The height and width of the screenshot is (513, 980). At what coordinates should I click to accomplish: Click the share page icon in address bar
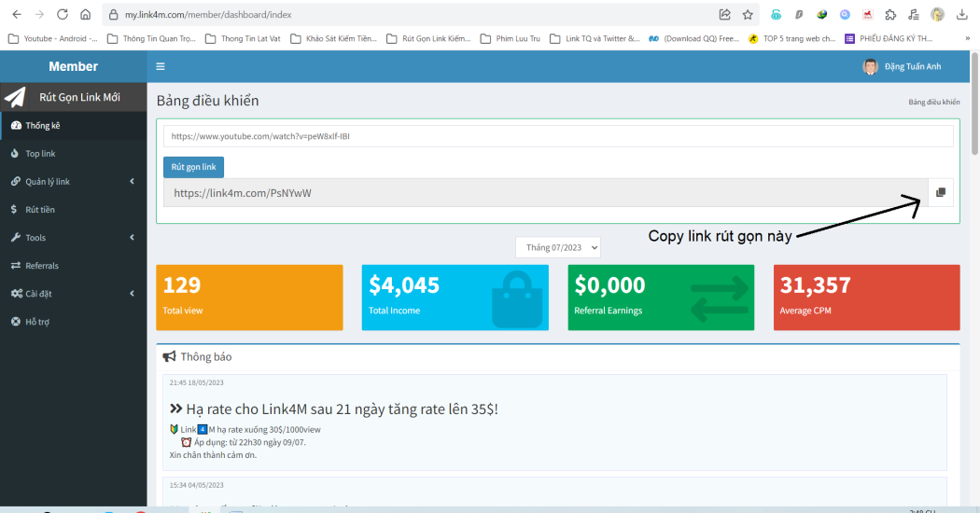pyautogui.click(x=724, y=14)
